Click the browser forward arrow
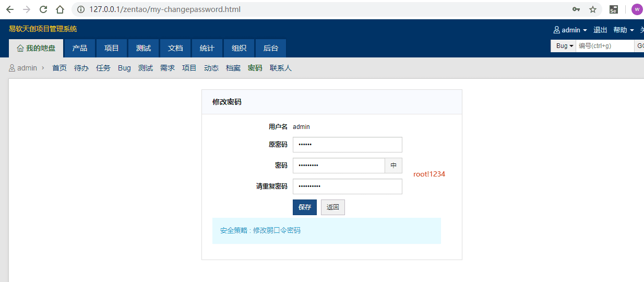Image resolution: width=644 pixels, height=282 pixels. 27,9
